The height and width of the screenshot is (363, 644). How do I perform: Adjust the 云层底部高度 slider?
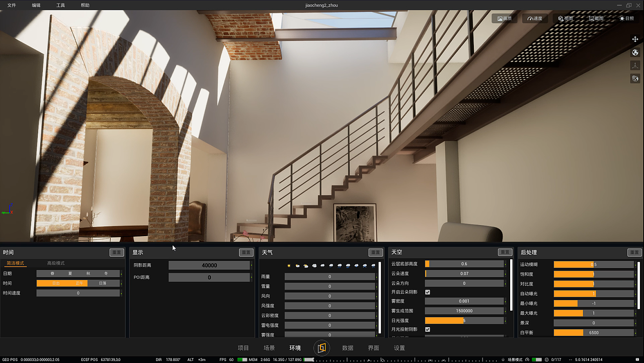pyautogui.click(x=464, y=264)
